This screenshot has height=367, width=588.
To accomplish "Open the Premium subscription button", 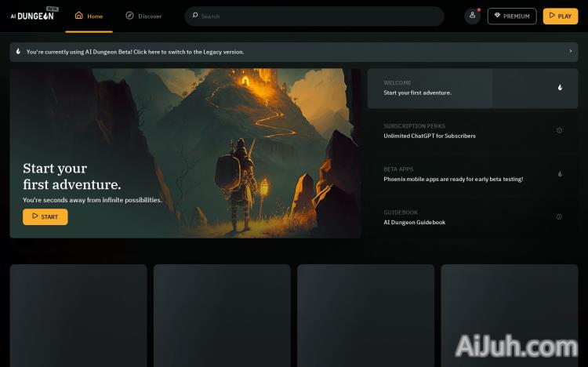I will coord(511,16).
